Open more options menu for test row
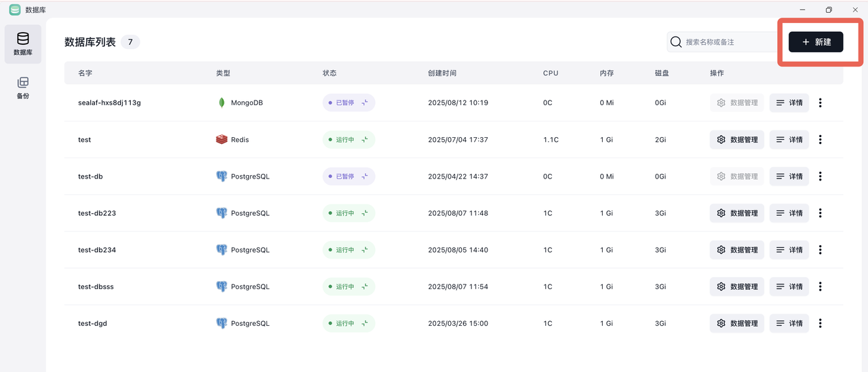The image size is (868, 372). coord(821,139)
